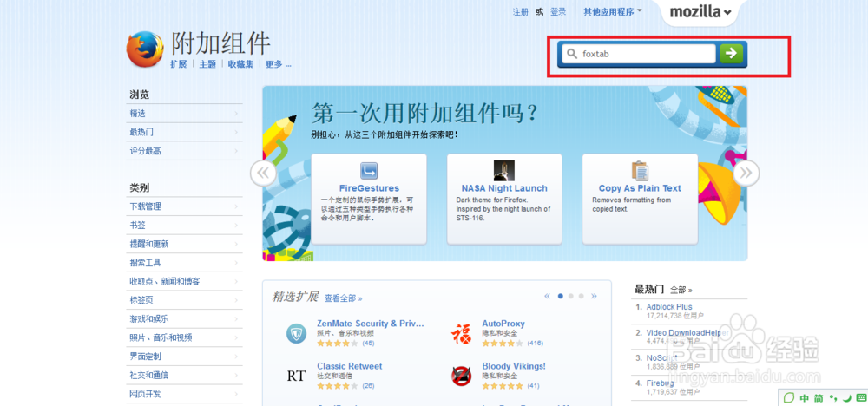Click the Bloody Vikings! icon

tap(461, 377)
